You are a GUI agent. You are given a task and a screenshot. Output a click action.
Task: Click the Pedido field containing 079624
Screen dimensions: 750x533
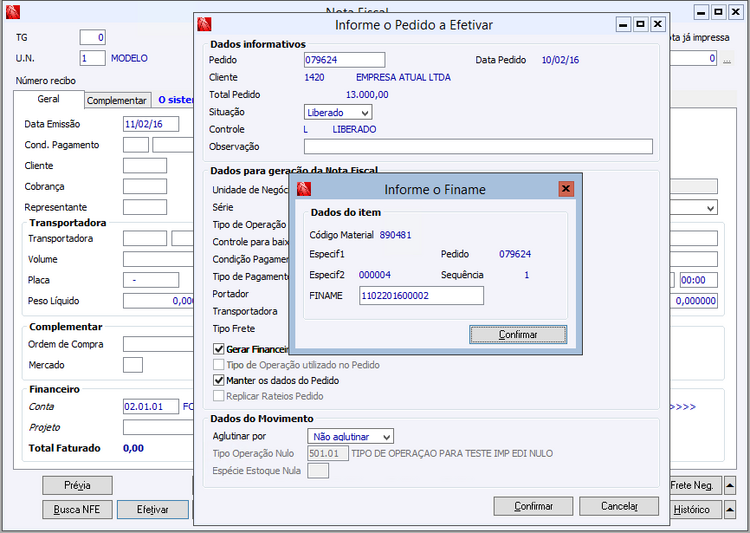click(x=344, y=60)
